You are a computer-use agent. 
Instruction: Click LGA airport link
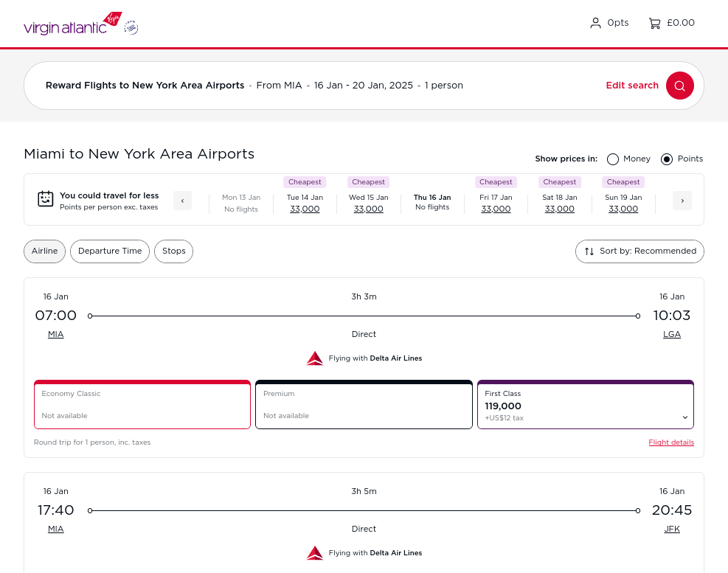671,334
